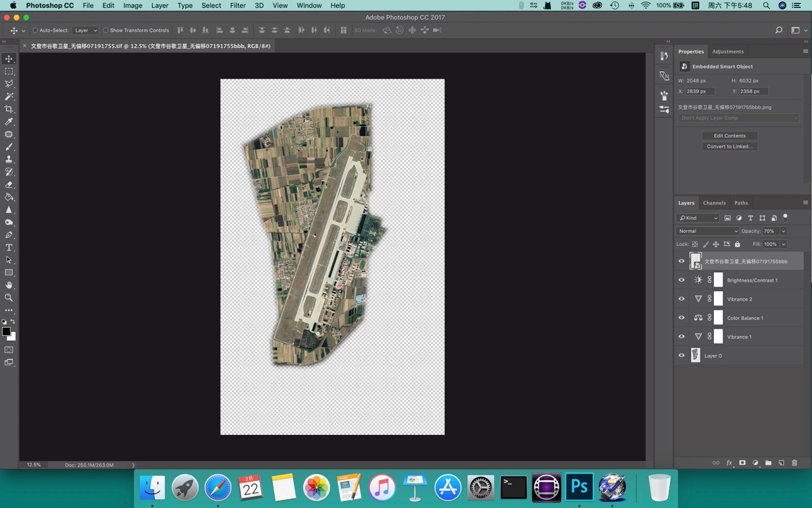The image size is (812, 508).
Task: Open the Eyedropper tool
Action: click(9, 122)
